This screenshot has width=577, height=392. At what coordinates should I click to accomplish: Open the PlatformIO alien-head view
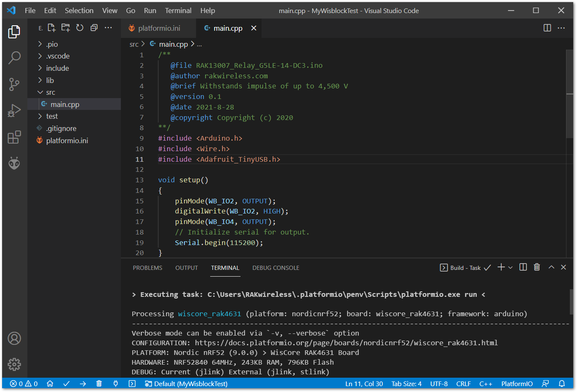coord(14,163)
